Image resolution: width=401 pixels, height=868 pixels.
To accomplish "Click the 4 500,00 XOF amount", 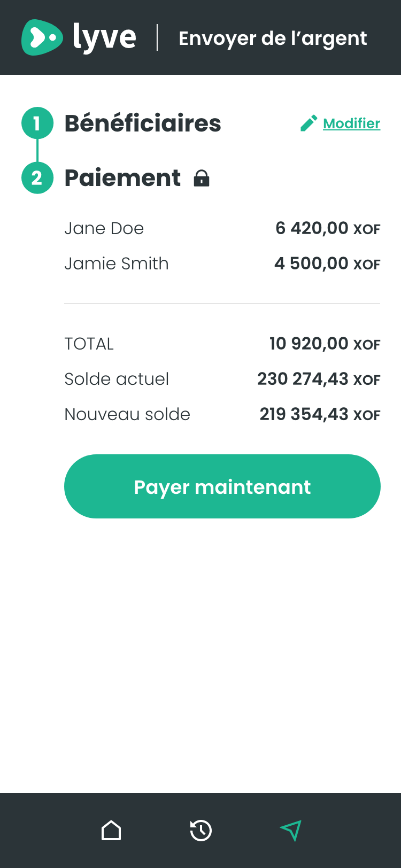I will tap(327, 264).
